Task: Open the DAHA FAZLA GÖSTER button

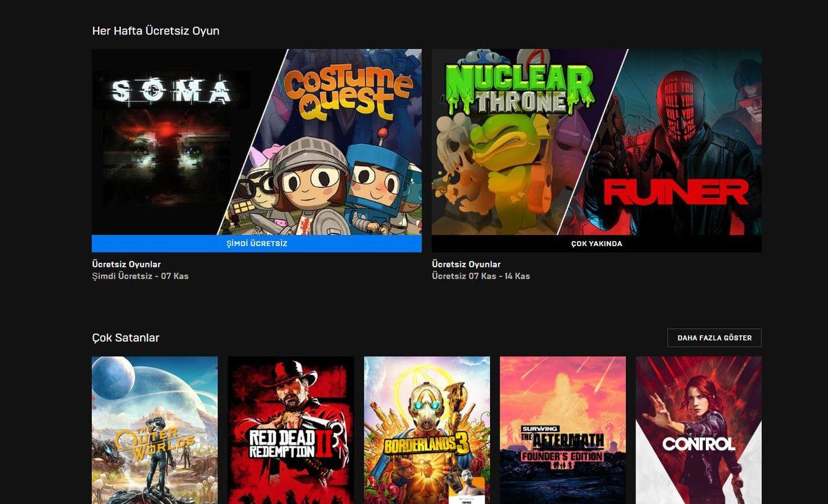Action: (713, 338)
